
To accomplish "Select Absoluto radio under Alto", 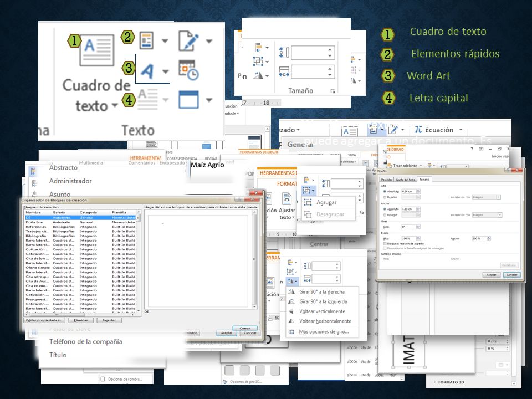I will [385, 191].
